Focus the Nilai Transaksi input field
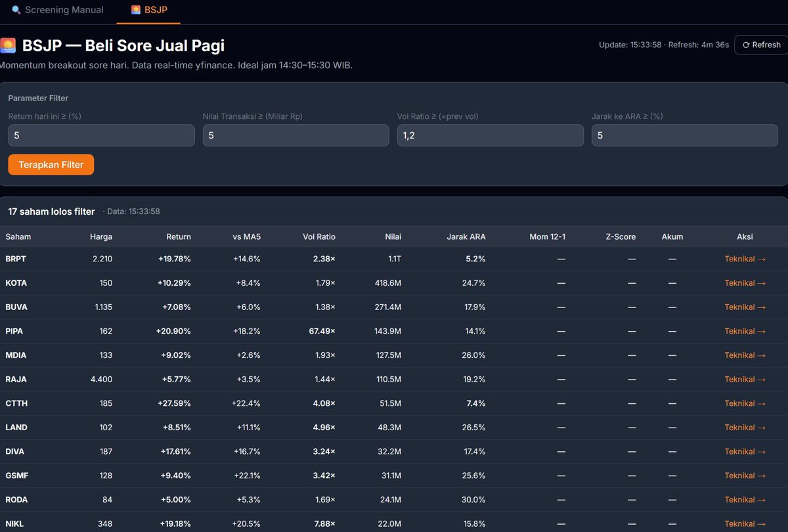The width and height of the screenshot is (788, 532). coord(295,135)
